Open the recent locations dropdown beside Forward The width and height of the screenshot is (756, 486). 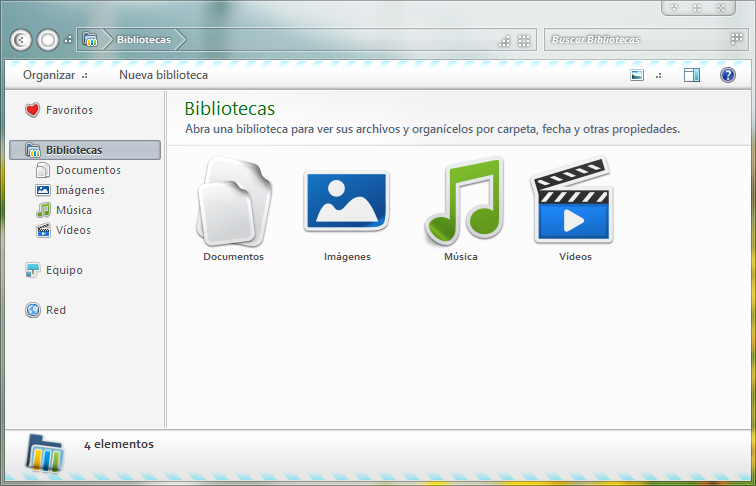[68, 40]
